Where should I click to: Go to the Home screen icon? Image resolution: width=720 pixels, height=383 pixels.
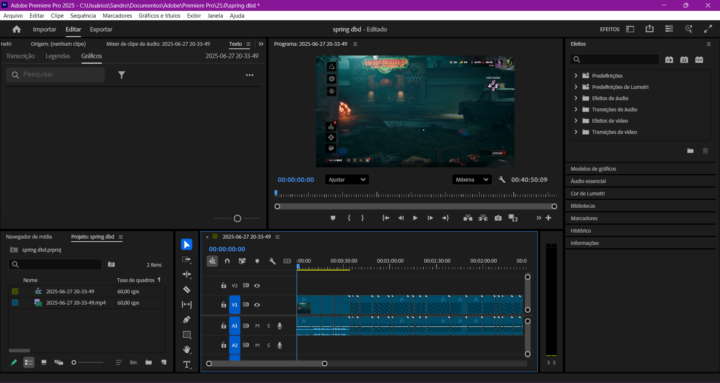point(17,29)
